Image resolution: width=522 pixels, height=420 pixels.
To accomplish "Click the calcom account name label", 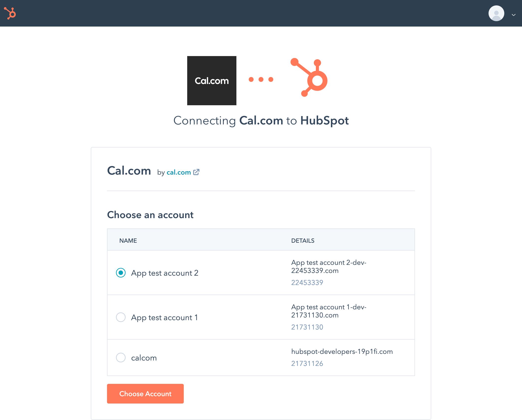I will pos(144,358).
